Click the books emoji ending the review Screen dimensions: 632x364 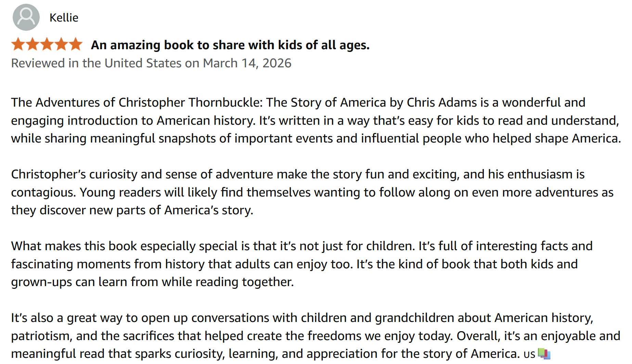[x=544, y=354]
